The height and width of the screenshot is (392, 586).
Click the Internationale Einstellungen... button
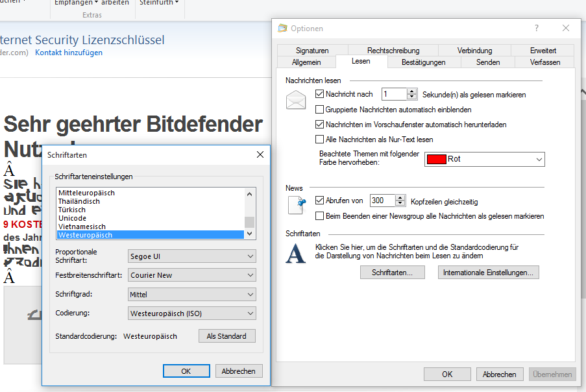coord(489,273)
